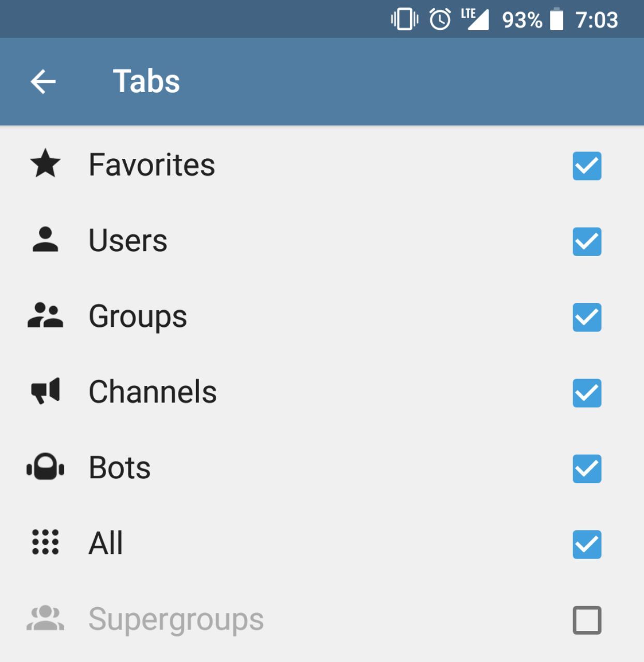The image size is (644, 662).
Task: Tap the Supergroups label
Action: tap(176, 620)
